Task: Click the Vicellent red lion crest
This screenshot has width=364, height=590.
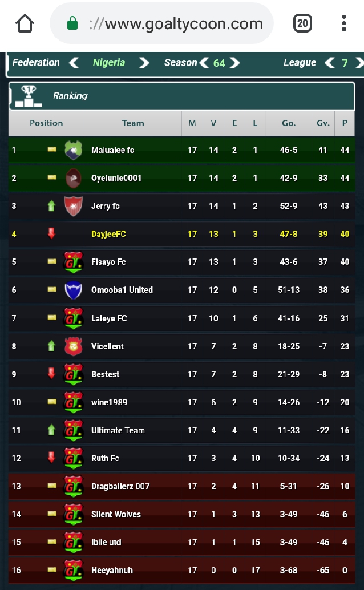Action: tap(74, 346)
